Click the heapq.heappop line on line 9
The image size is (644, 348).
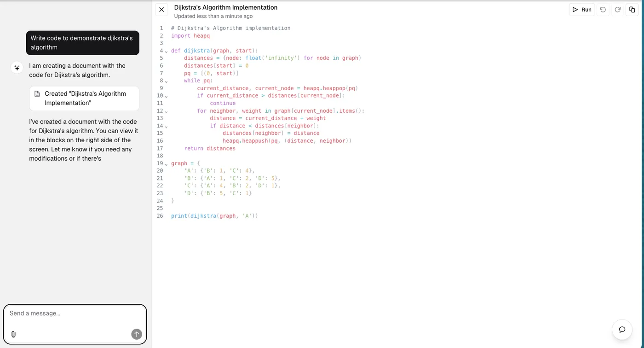tap(277, 88)
